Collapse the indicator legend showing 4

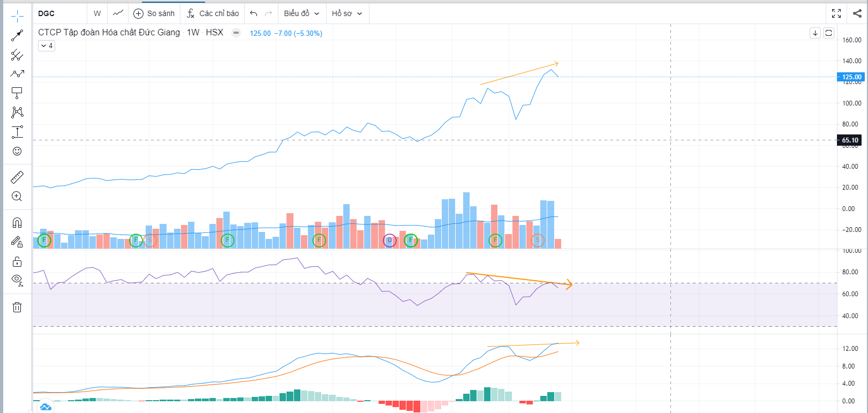(x=47, y=46)
